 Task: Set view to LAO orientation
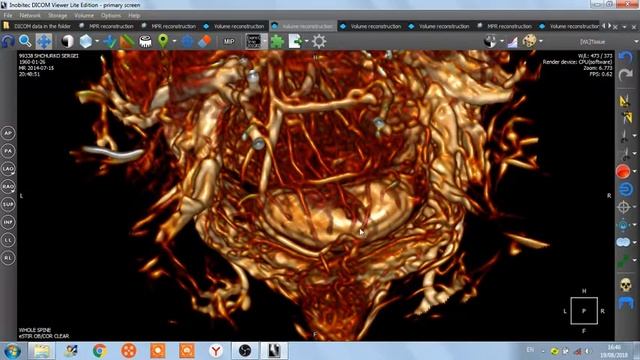(x=8, y=169)
